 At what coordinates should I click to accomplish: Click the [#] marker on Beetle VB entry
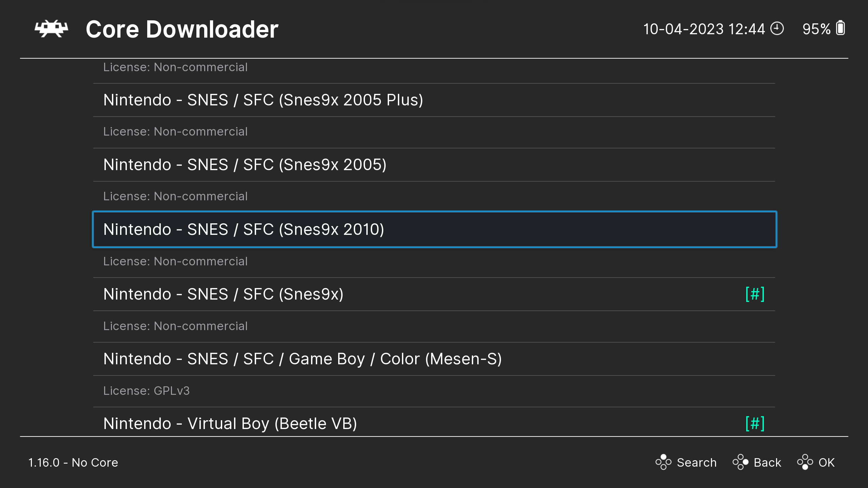[x=755, y=424]
